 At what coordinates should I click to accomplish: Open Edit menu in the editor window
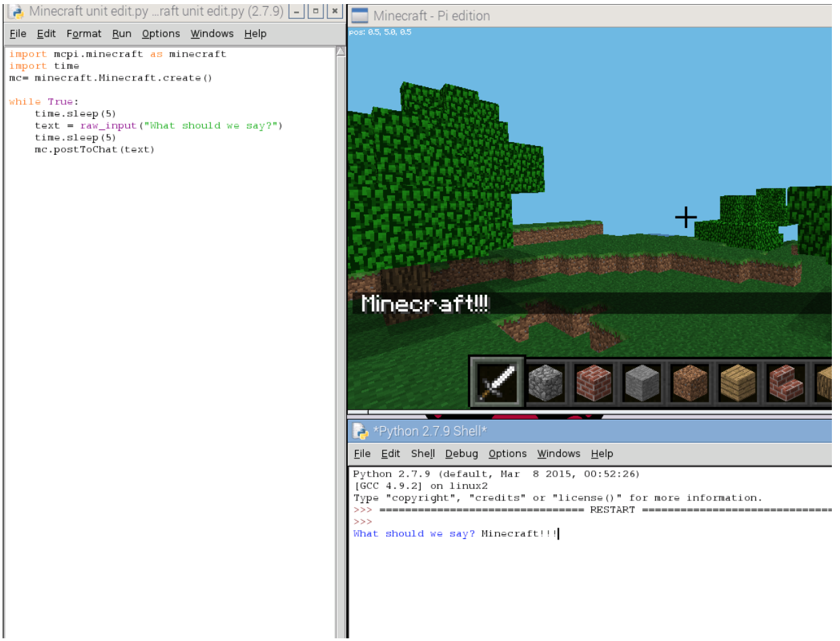[47, 33]
